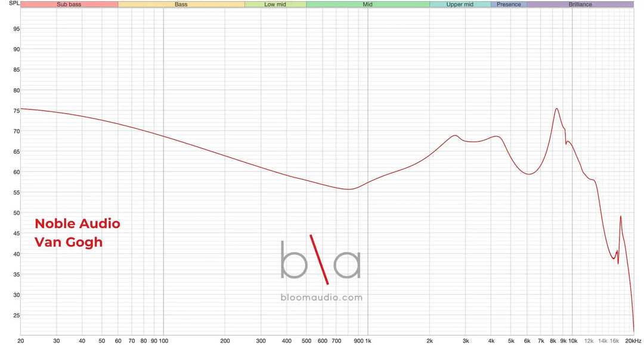Click the 12k axis tick label
Image resolution: width=644 pixels, height=345 pixels.
589,341
